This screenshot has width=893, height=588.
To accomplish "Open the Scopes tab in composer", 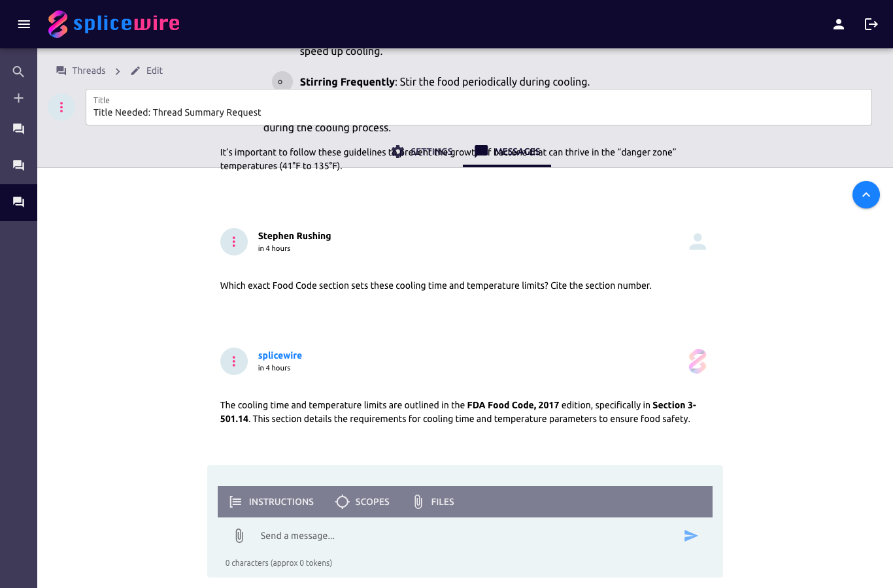I will click(x=362, y=502).
